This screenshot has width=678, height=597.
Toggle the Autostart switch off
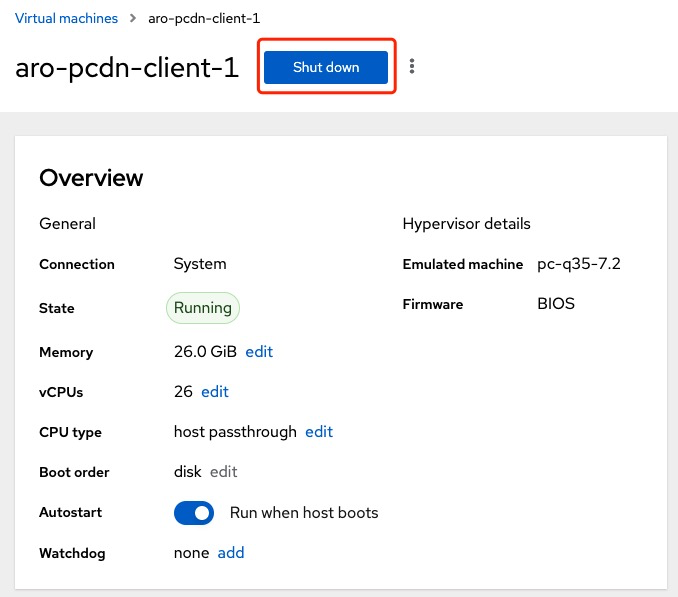pyautogui.click(x=194, y=513)
